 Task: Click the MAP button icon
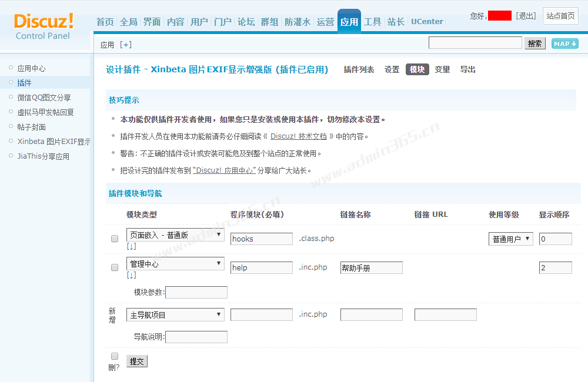click(564, 44)
